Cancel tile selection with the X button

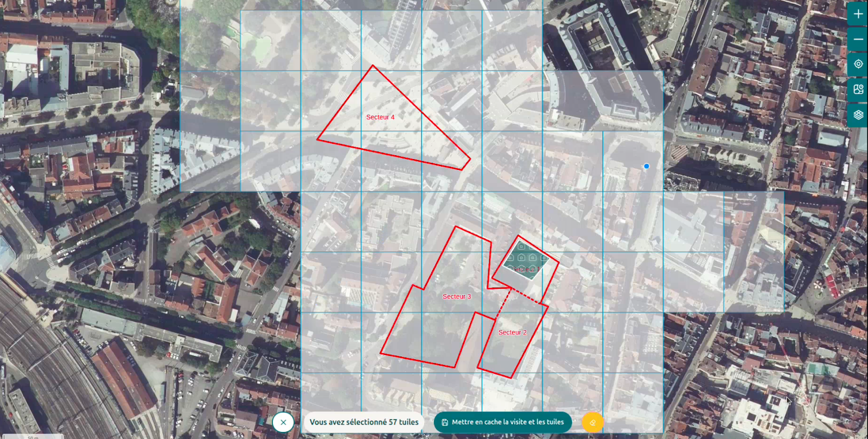pos(283,422)
